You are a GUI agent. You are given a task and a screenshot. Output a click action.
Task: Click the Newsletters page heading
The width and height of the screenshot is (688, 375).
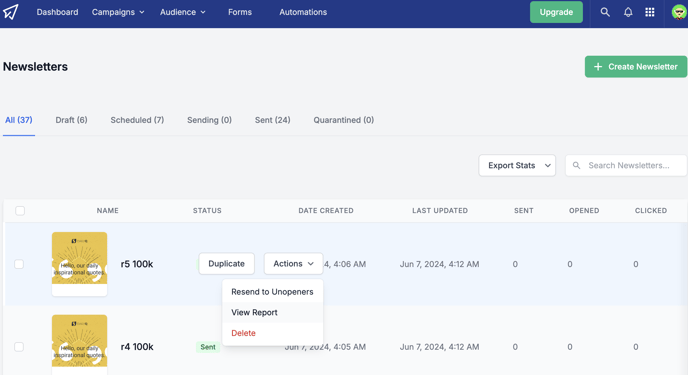coord(36,67)
